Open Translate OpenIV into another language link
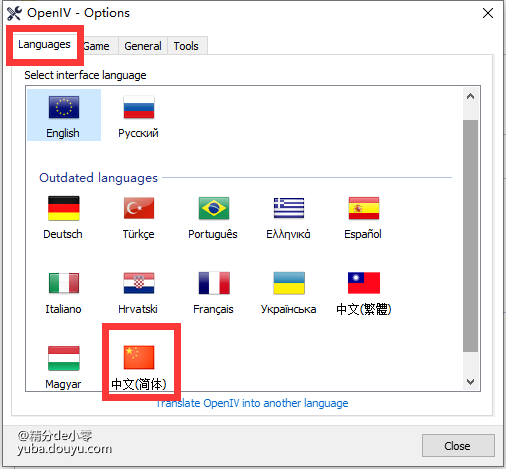Image resolution: width=506 pixels, height=469 pixels. (x=252, y=403)
